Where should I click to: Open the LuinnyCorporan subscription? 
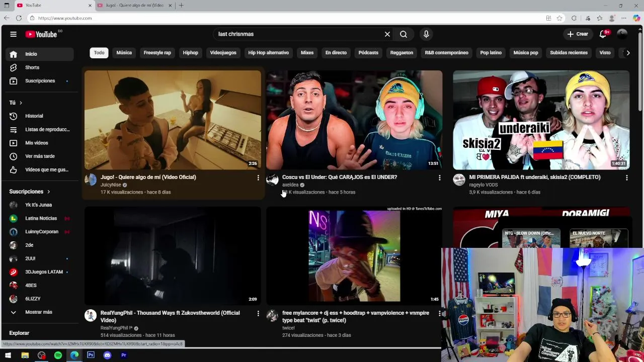pos(40,232)
